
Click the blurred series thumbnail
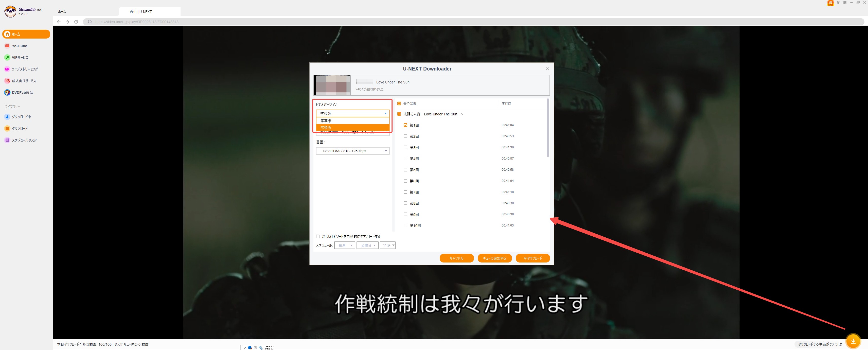[x=332, y=85]
